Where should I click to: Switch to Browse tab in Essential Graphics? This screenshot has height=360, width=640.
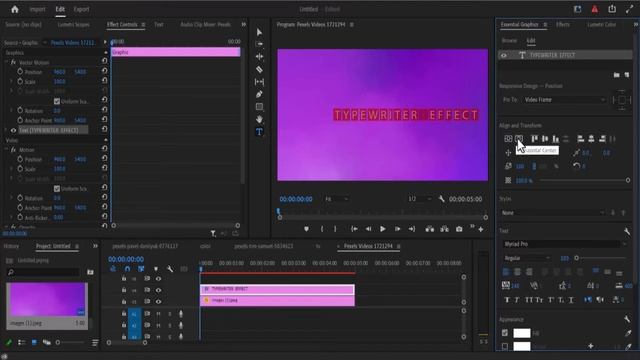(509, 41)
